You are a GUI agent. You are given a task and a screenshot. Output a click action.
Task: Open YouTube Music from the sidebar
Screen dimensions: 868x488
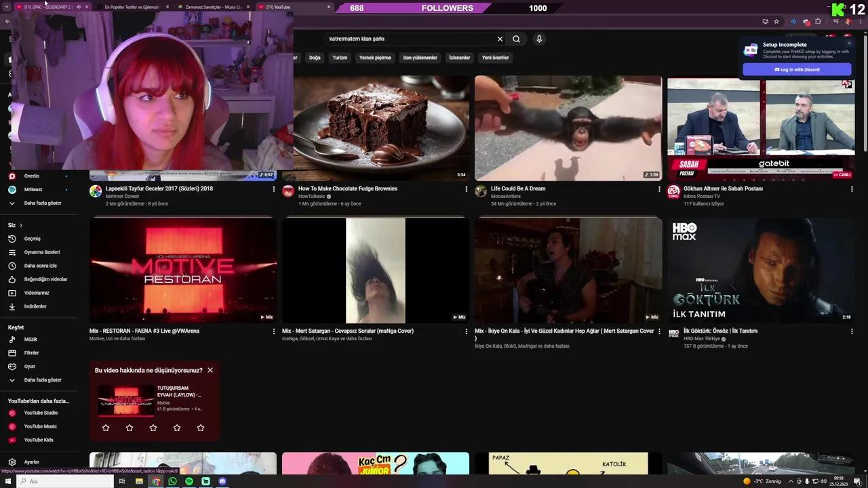(x=39, y=426)
